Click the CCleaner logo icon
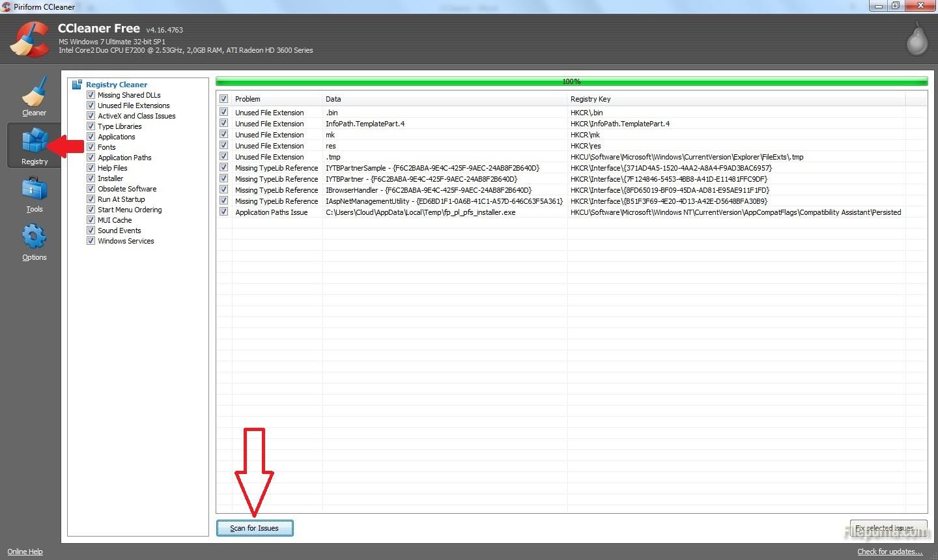 tap(30, 39)
